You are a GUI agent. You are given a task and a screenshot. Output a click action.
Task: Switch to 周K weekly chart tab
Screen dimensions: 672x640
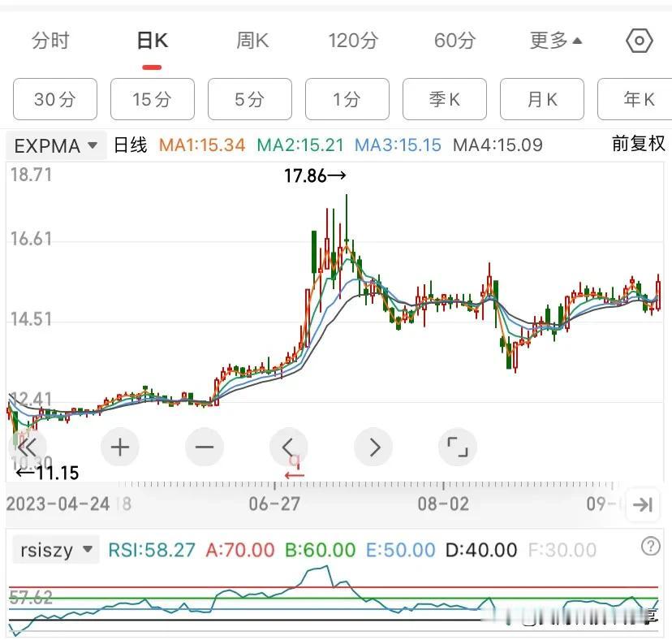tap(252, 41)
